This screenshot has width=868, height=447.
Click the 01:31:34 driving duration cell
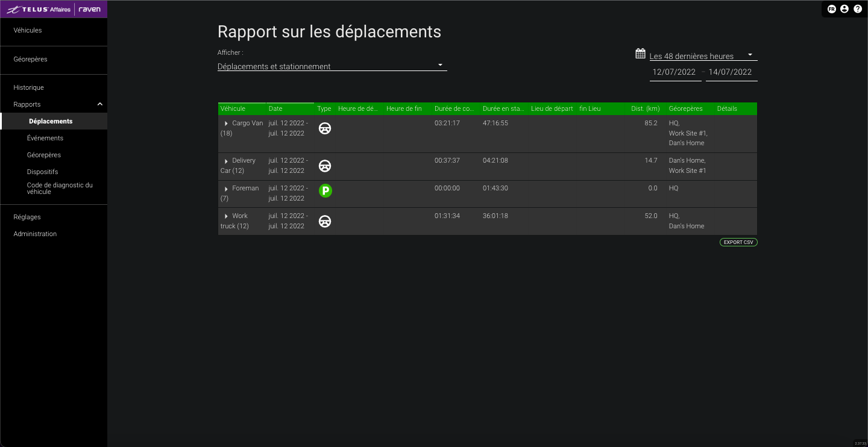click(447, 216)
